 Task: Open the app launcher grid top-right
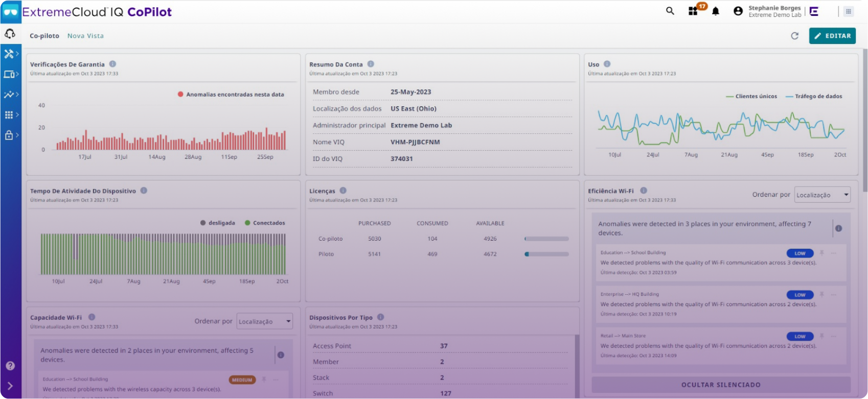coord(849,11)
